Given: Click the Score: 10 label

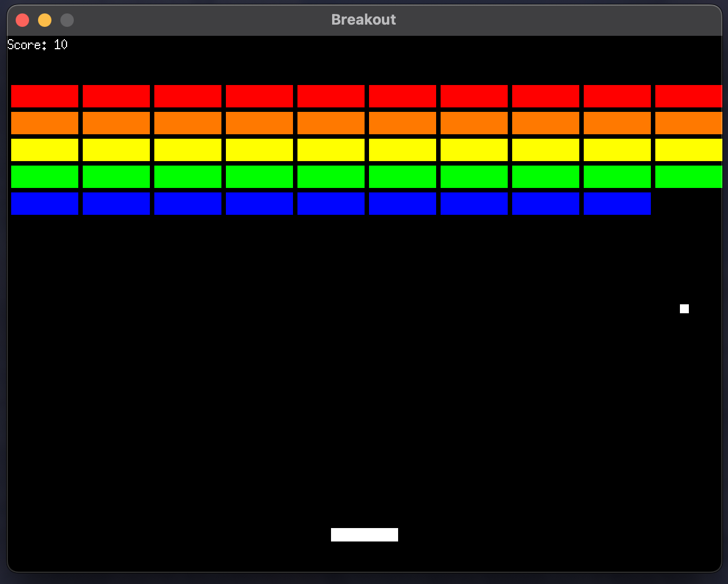Looking at the screenshot, I should [x=37, y=45].
